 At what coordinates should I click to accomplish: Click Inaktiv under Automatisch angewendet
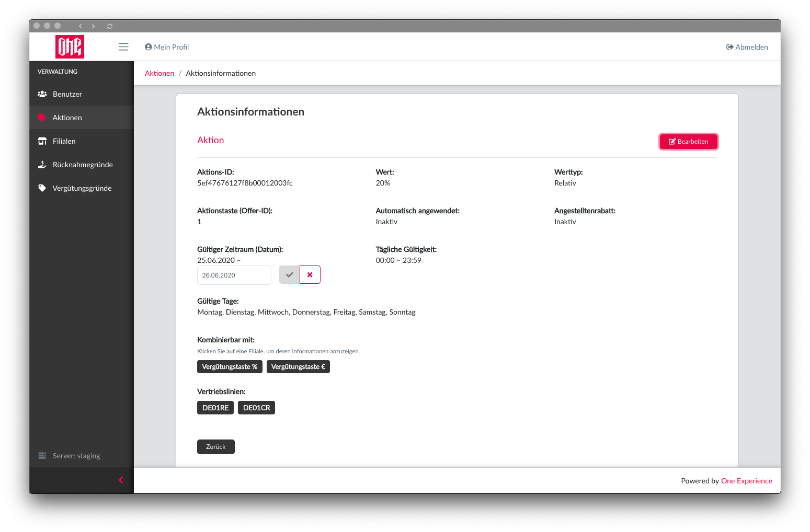[x=386, y=222]
